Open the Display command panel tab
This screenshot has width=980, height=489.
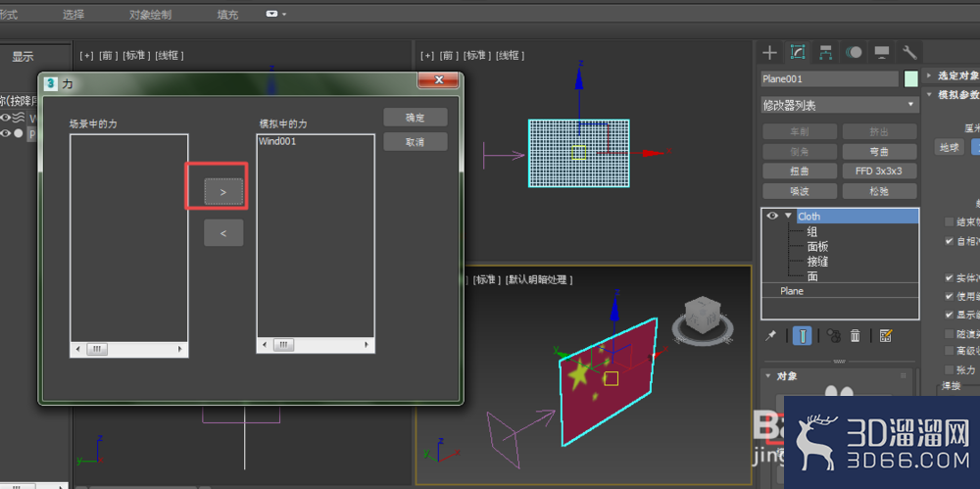(882, 53)
